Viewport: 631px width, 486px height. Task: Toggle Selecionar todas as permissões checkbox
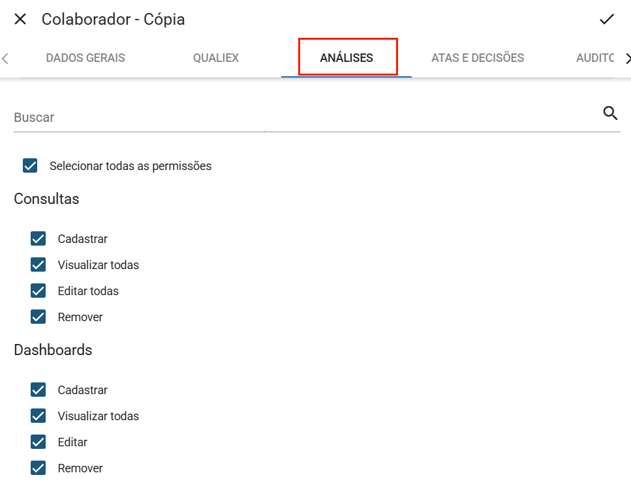30,166
